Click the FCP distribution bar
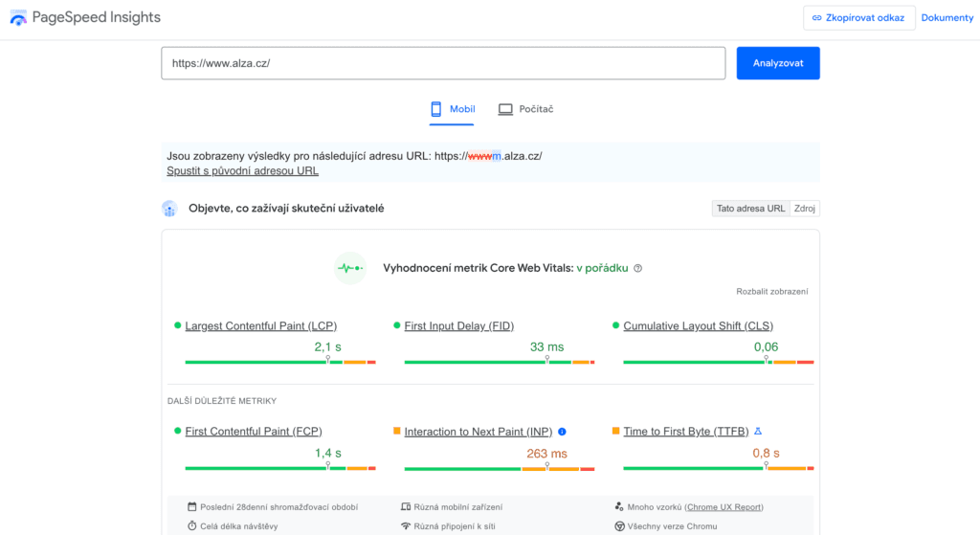The height and width of the screenshot is (535, 980). 280,468
